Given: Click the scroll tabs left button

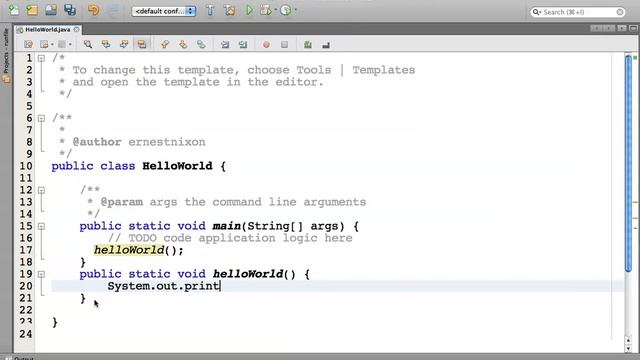Looking at the screenshot, I should tap(596, 28).
